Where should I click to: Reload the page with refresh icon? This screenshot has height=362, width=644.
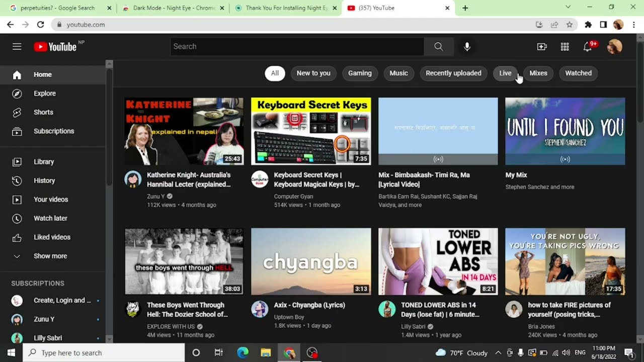tap(40, 24)
